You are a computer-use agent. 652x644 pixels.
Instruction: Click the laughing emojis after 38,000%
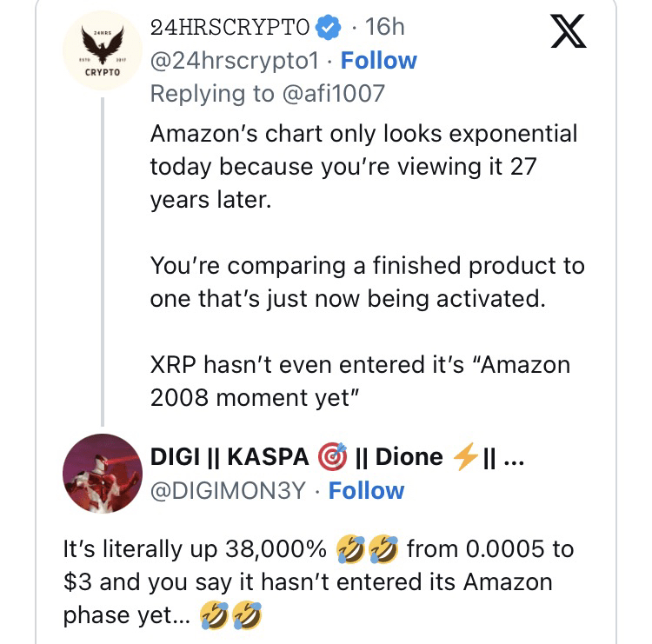pos(366,550)
